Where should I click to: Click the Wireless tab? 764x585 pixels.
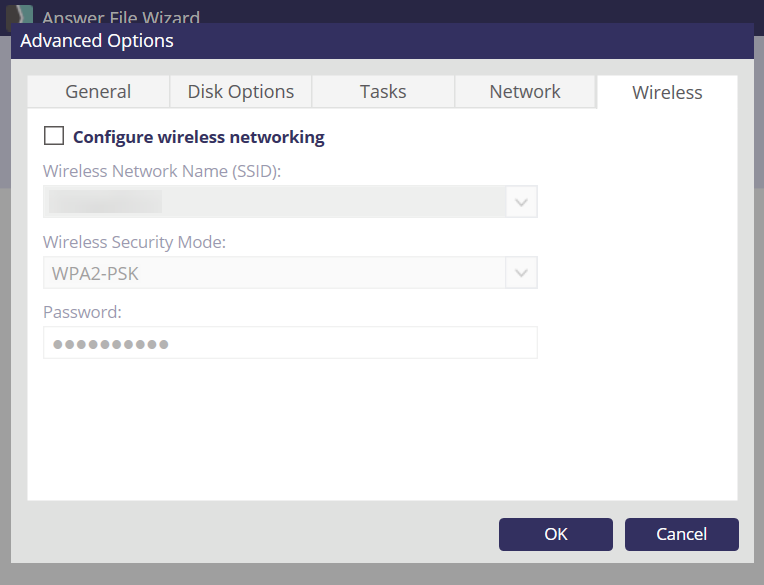click(x=667, y=92)
